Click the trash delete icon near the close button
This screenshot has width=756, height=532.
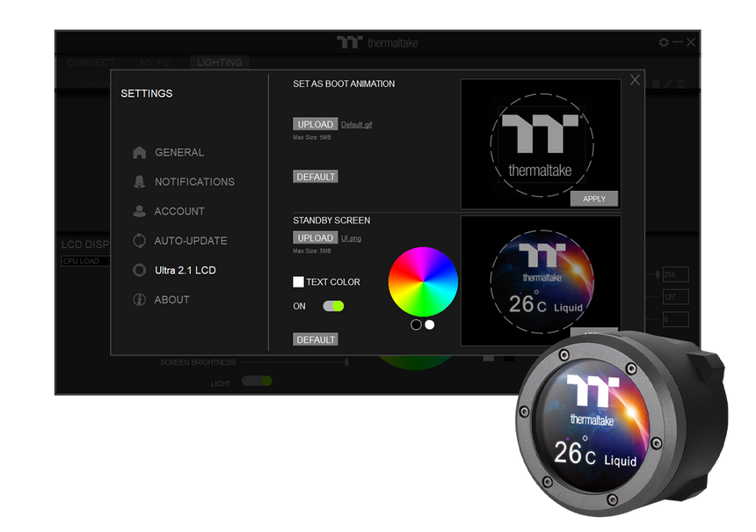tap(680, 83)
